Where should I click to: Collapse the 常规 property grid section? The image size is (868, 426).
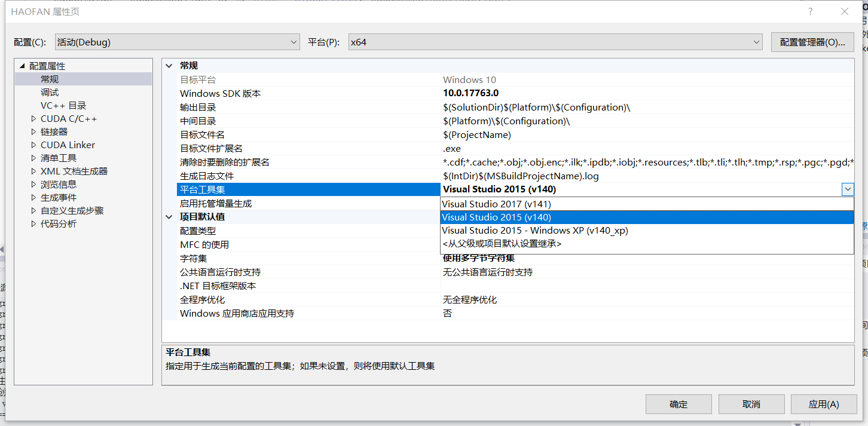(x=169, y=66)
